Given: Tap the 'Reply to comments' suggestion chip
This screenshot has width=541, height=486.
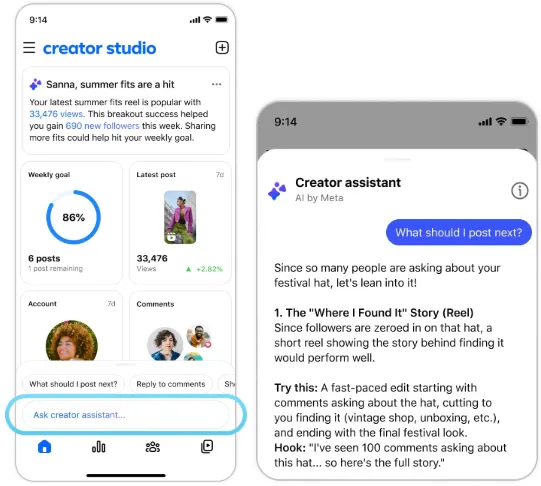Looking at the screenshot, I should [171, 384].
